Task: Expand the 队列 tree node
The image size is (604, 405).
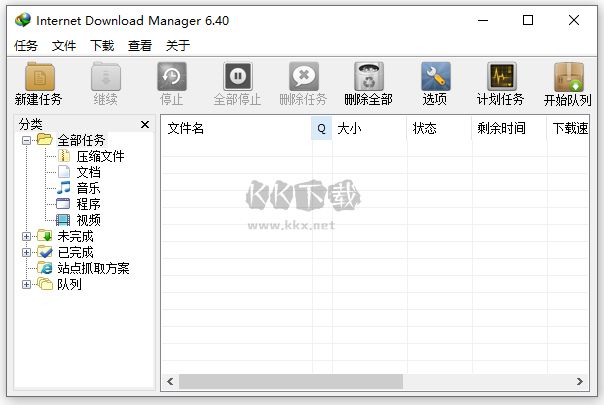Action: 26,284
